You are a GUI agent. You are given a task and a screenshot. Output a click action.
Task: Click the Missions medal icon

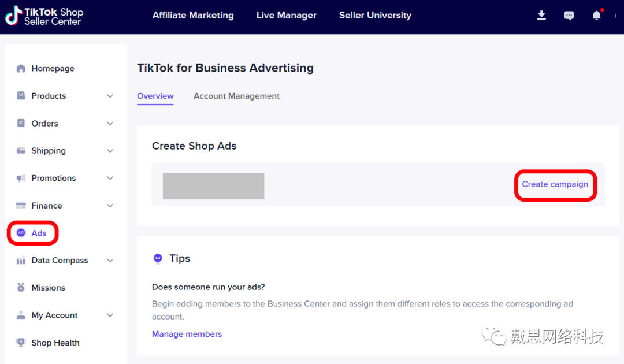21,287
